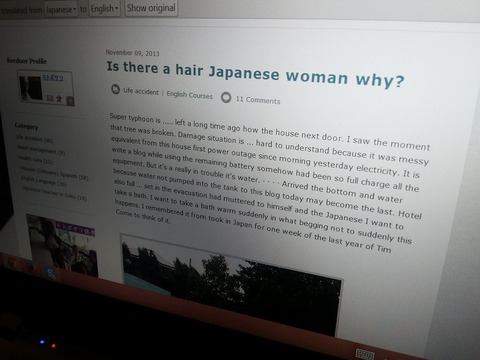Open the profile avatar photo
This screenshot has width=480, height=360.
(x=31, y=88)
